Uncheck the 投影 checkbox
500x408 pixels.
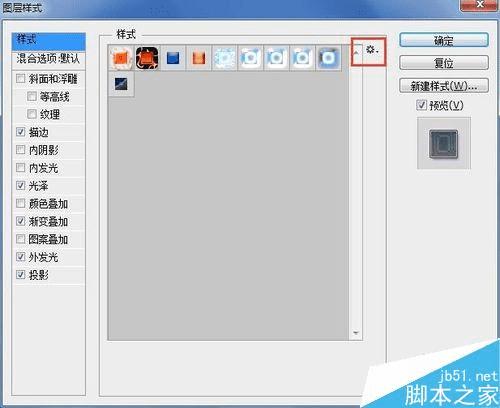coord(20,275)
